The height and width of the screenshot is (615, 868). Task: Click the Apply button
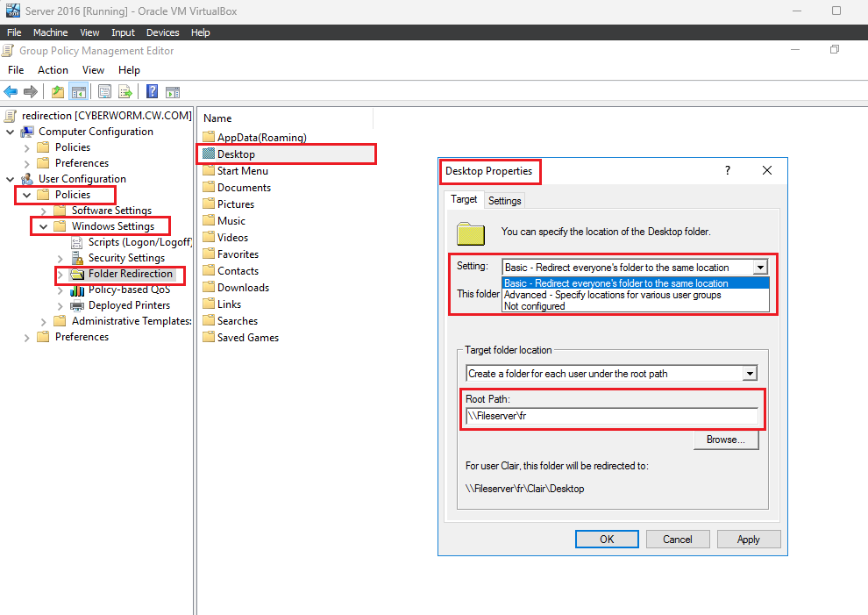tap(749, 539)
